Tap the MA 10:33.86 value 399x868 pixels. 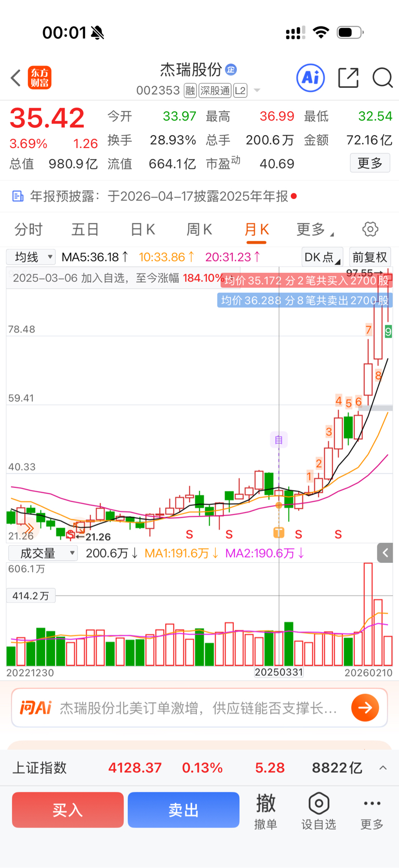[166, 257]
